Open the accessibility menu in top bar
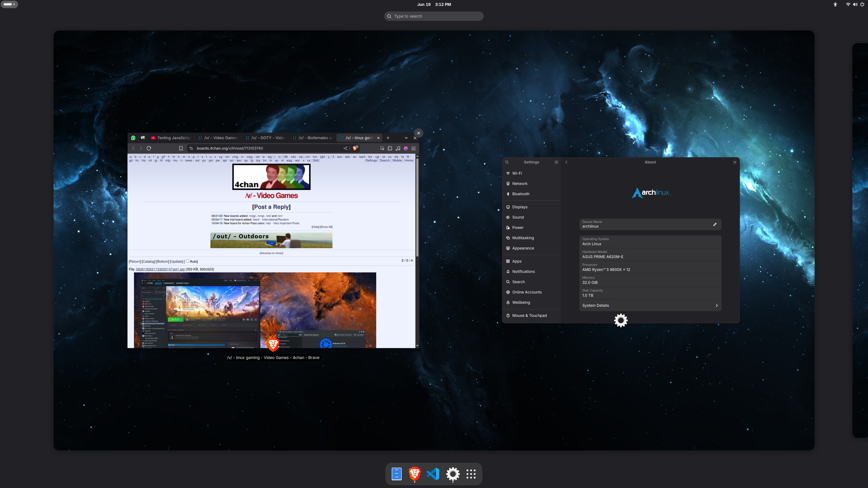 pyautogui.click(x=835, y=4)
